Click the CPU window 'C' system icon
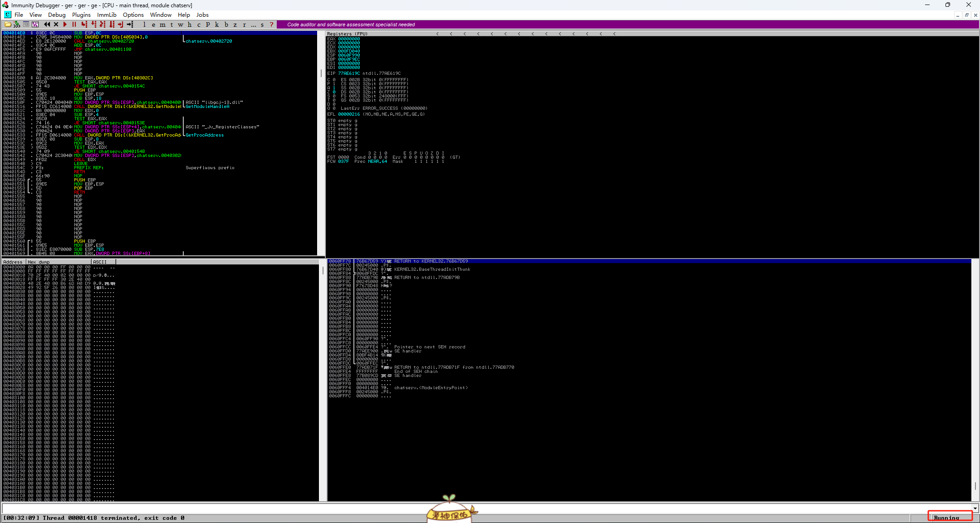The height and width of the screenshot is (523, 980). tap(7, 15)
